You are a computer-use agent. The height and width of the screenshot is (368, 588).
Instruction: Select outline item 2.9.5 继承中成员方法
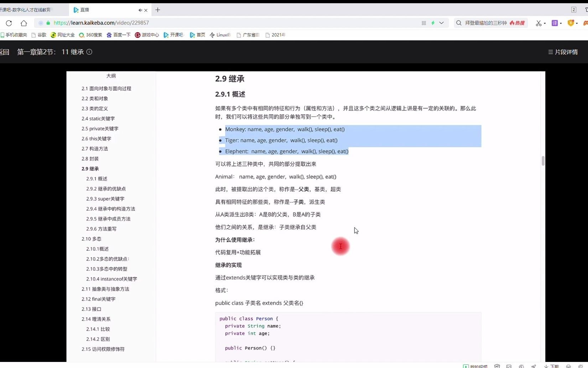click(x=108, y=219)
